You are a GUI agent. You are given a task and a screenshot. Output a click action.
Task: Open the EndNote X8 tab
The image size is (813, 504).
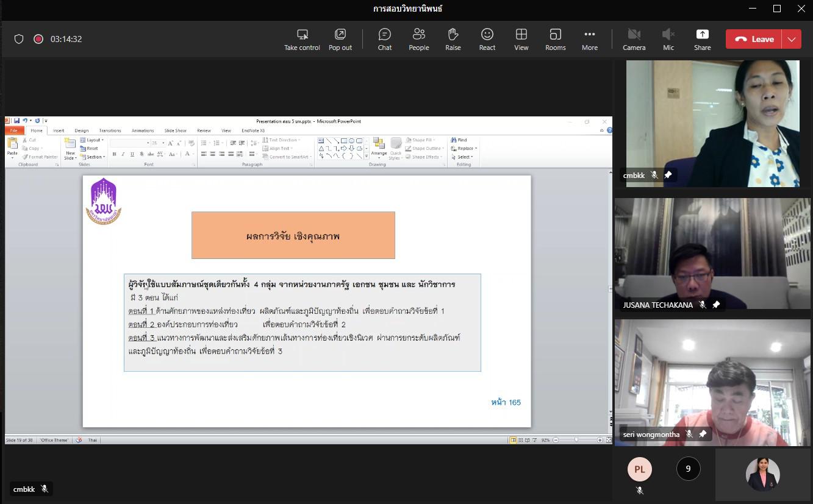[253, 130]
